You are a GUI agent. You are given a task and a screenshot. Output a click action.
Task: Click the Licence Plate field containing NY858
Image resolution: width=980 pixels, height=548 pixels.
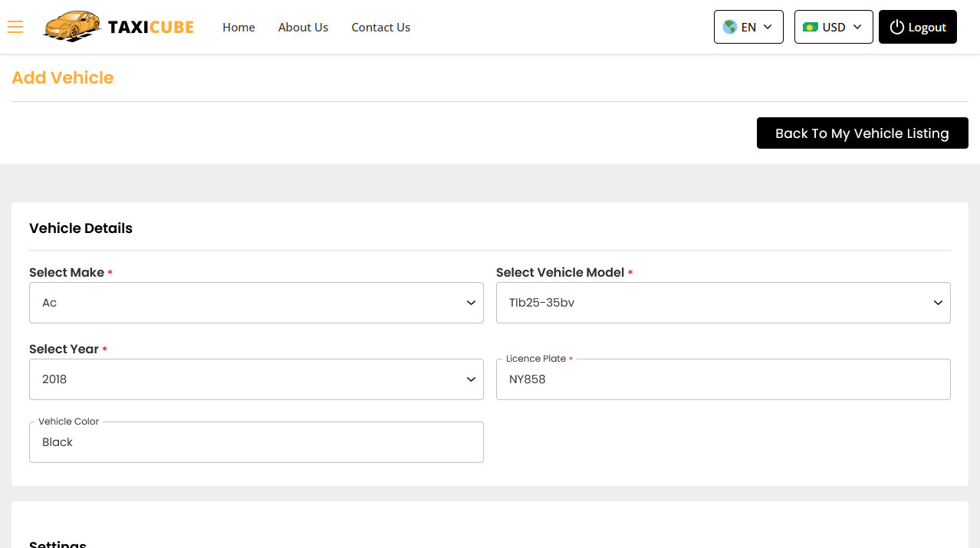(723, 379)
